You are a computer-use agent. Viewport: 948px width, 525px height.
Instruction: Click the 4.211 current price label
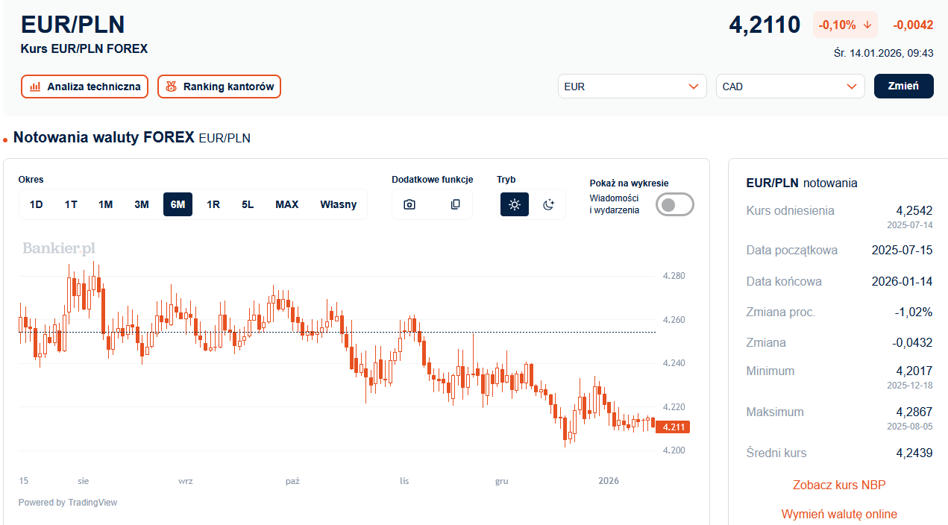coord(675,427)
